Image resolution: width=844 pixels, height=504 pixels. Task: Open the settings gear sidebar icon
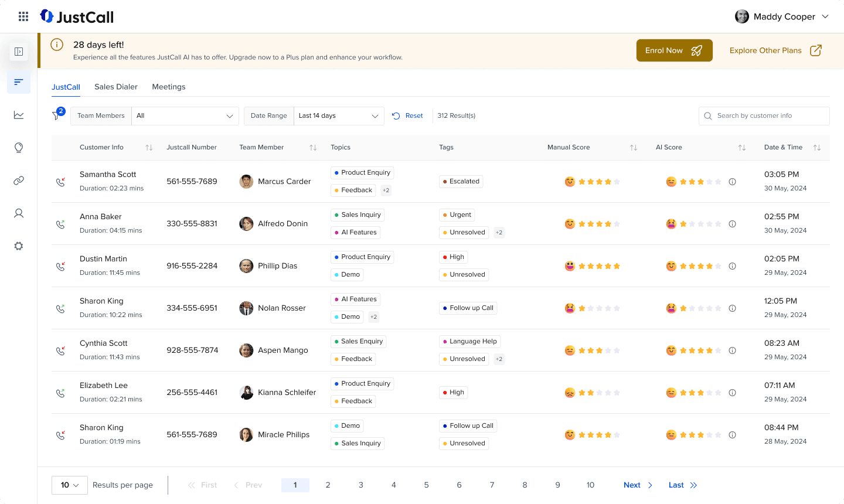coord(19,246)
